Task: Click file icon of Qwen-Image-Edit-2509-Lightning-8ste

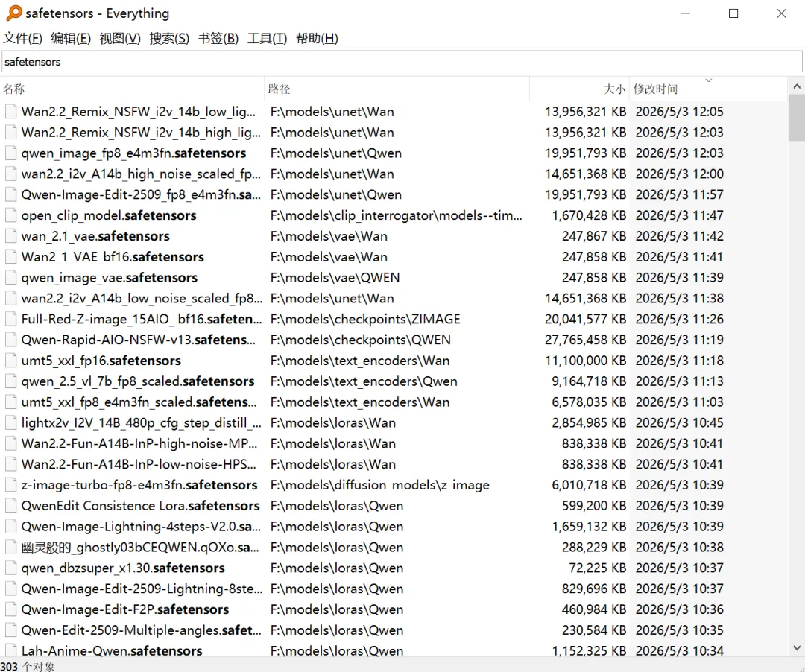Action: (x=10, y=589)
